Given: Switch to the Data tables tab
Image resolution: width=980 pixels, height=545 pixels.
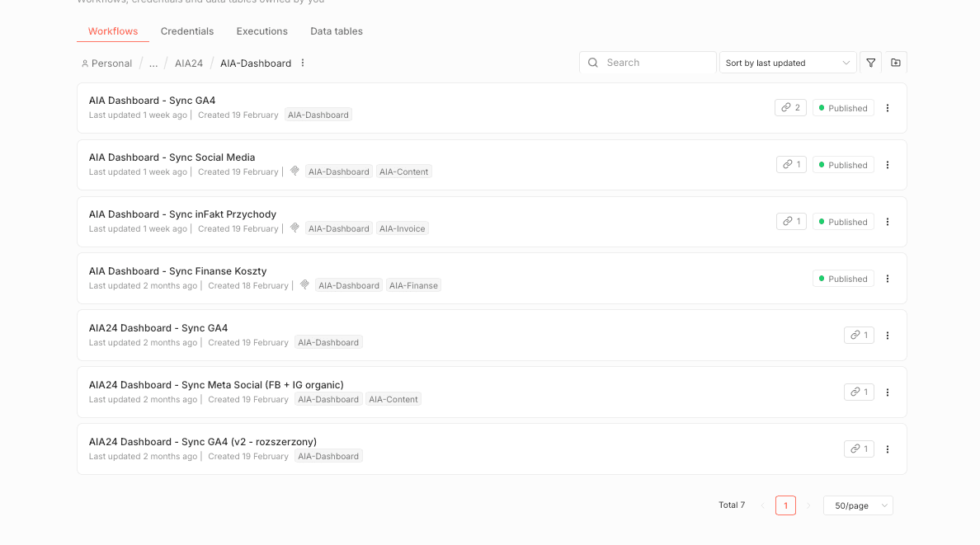Looking at the screenshot, I should point(337,31).
